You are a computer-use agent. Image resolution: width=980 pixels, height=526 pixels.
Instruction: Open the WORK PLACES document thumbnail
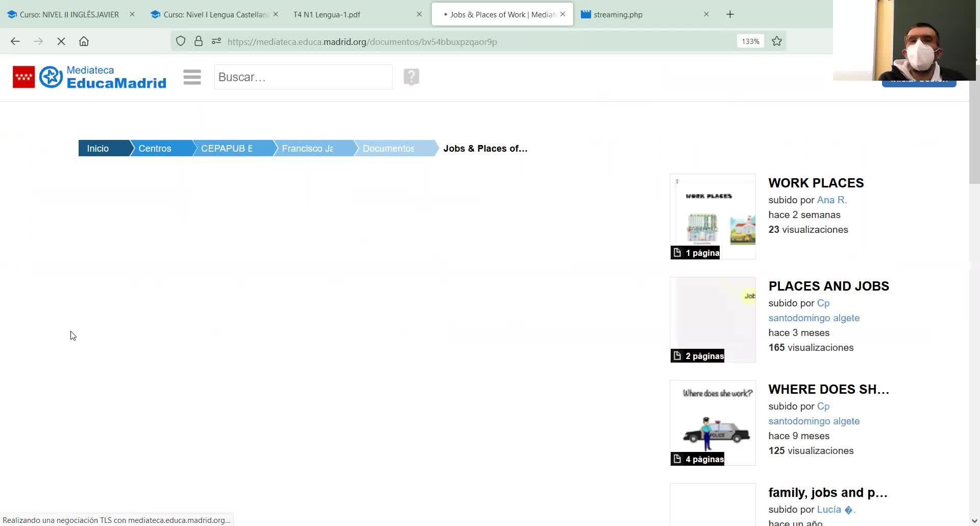coord(713,217)
